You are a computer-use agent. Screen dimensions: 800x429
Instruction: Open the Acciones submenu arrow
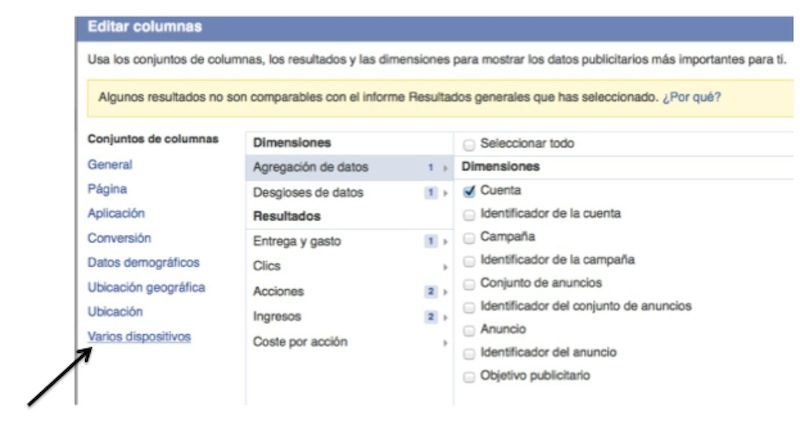coord(445,292)
